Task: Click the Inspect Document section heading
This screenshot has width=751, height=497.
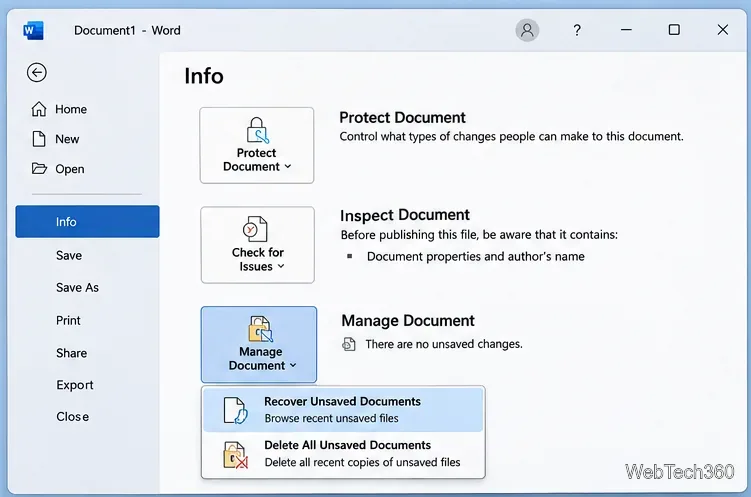Action: pyautogui.click(x=405, y=215)
